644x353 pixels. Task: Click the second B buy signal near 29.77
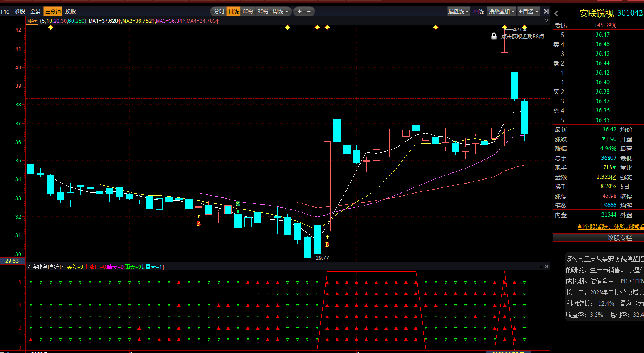(327, 245)
